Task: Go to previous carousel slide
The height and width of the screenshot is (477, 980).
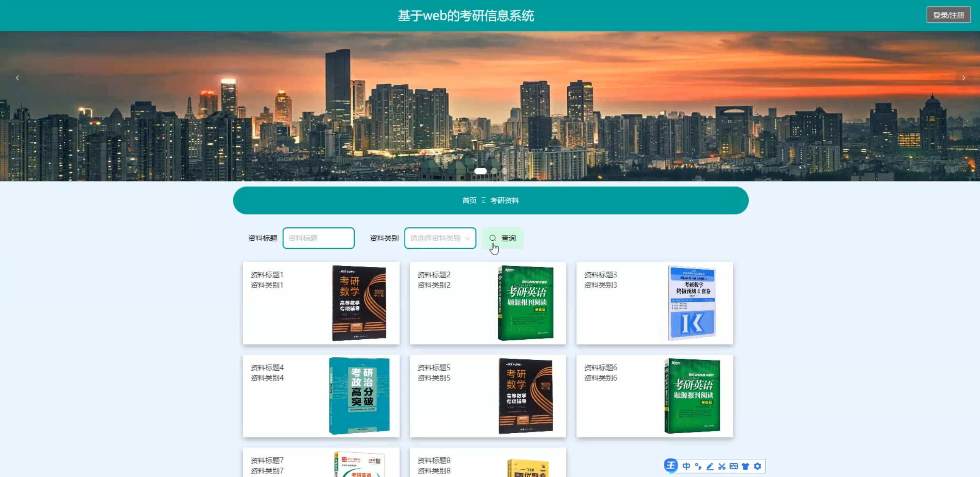Action: pos(17,78)
